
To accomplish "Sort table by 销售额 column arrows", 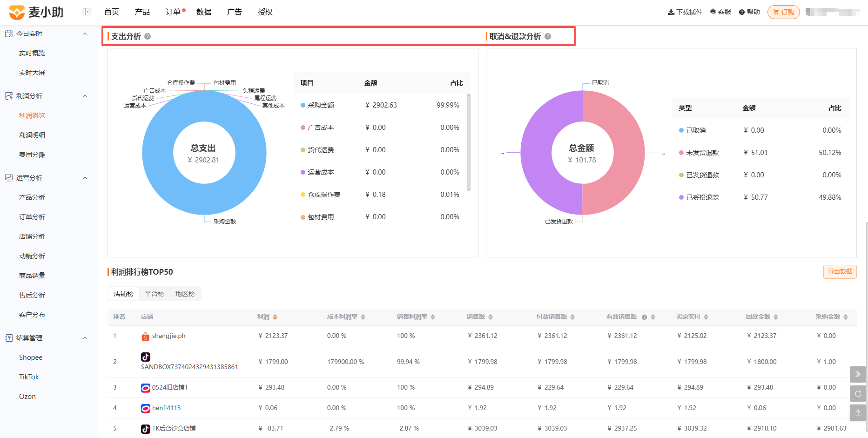I will pyautogui.click(x=491, y=317).
